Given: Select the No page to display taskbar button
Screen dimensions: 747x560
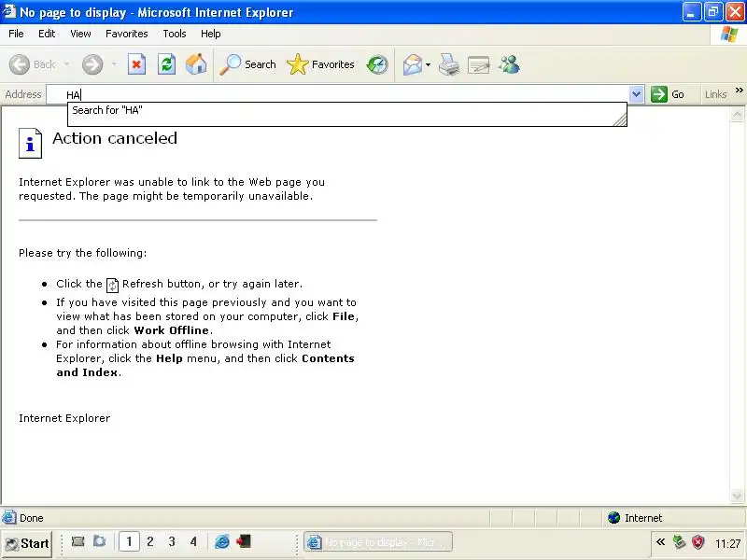Looking at the screenshot, I should 378,542.
